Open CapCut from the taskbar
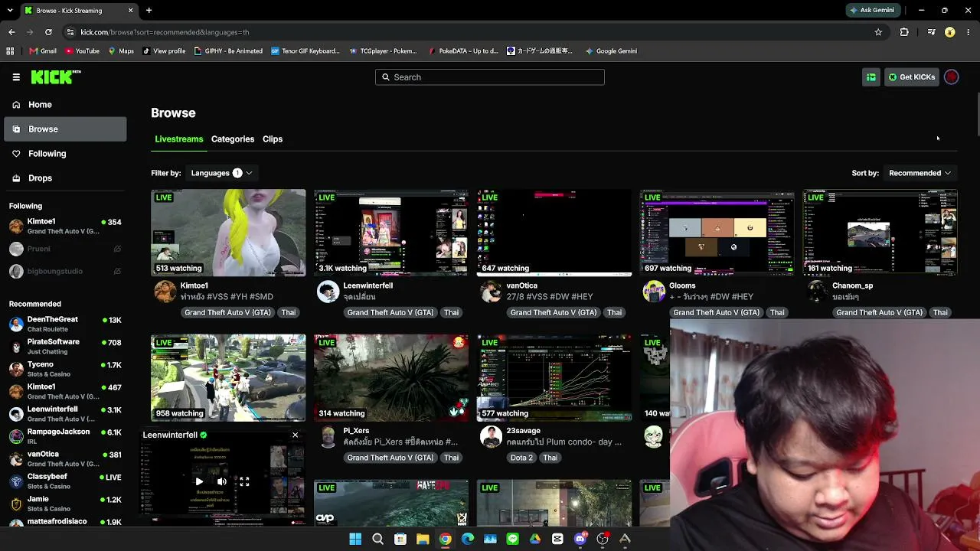This screenshot has width=980, height=551. (557, 539)
